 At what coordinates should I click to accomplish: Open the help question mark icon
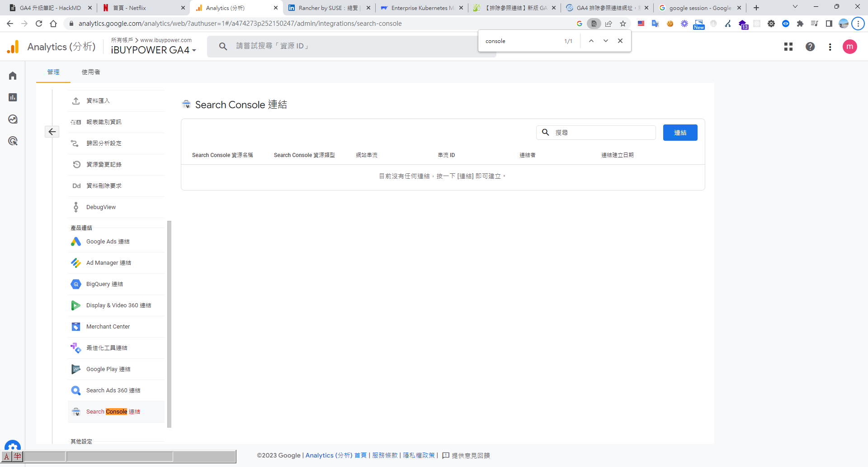point(810,47)
